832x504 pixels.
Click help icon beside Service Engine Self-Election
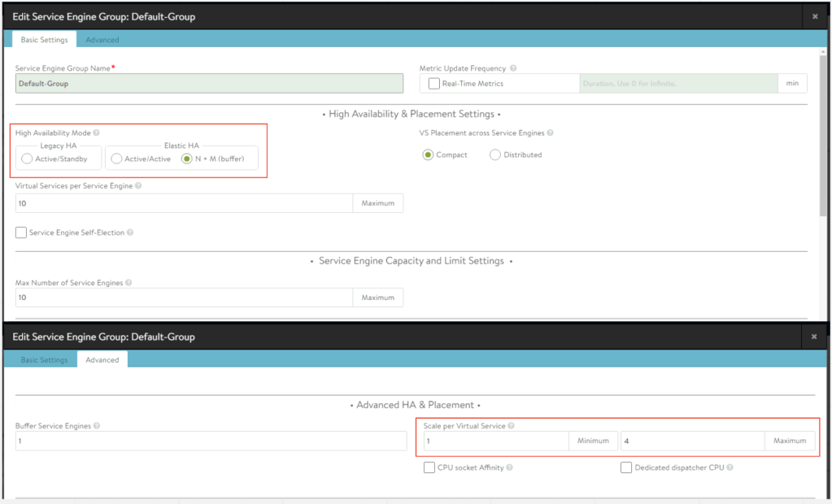tap(130, 232)
